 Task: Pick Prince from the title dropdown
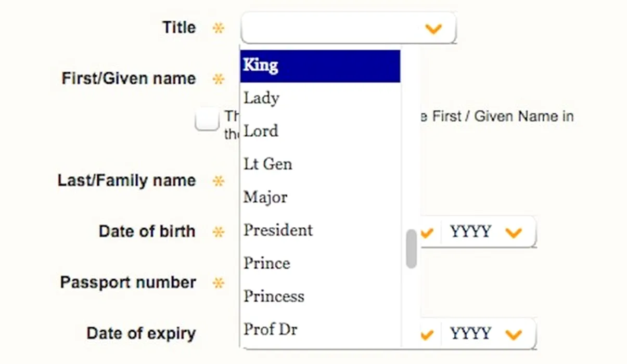(x=319, y=263)
